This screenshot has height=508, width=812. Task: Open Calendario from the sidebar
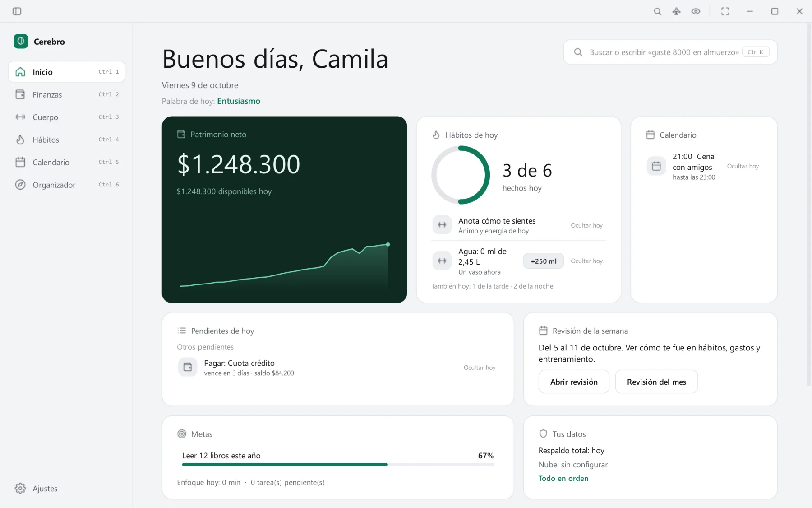tap(66, 162)
